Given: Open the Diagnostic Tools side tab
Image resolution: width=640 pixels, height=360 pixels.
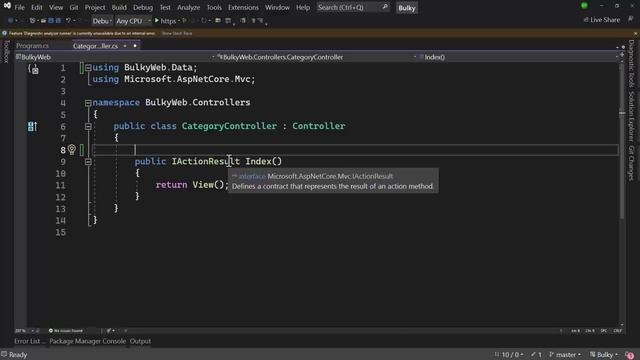Looking at the screenshot, I should (631, 64).
